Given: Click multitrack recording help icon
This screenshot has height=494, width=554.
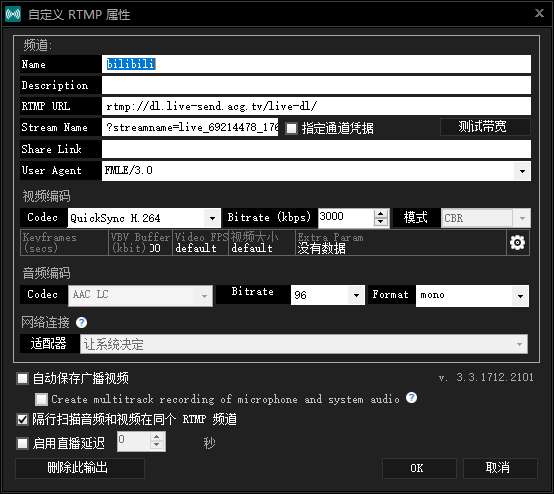Looking at the screenshot, I should click(x=411, y=398).
